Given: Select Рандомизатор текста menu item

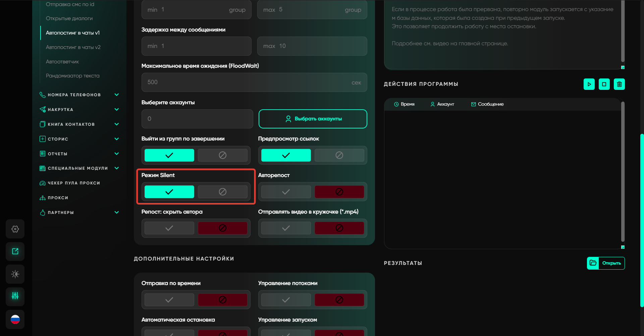Looking at the screenshot, I should [x=72, y=76].
